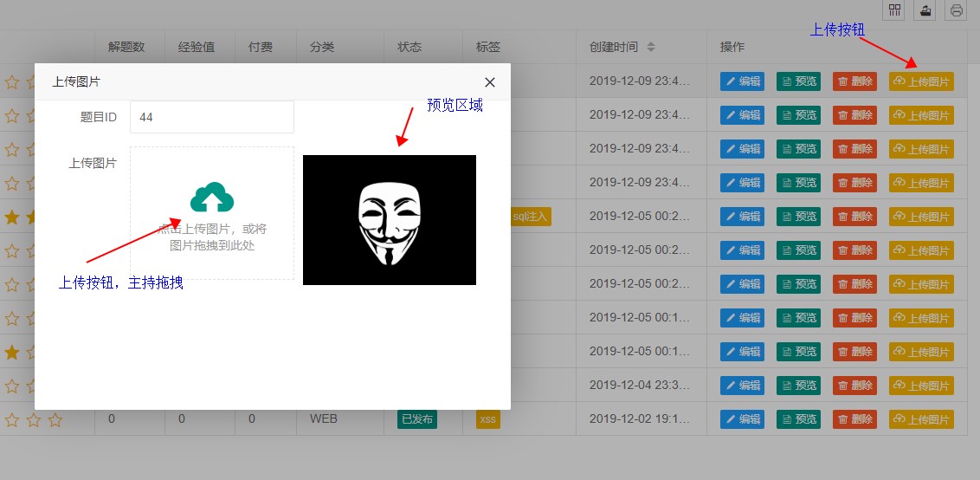The image size is (980, 480).
Task: Focus the 题目ID input field showing 44
Action: coord(212,117)
